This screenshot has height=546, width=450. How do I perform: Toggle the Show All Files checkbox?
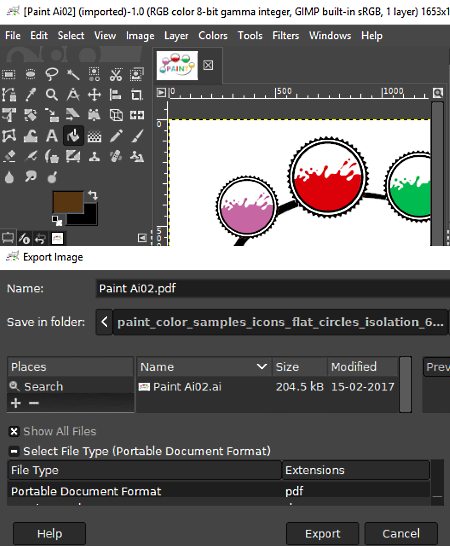[14, 431]
